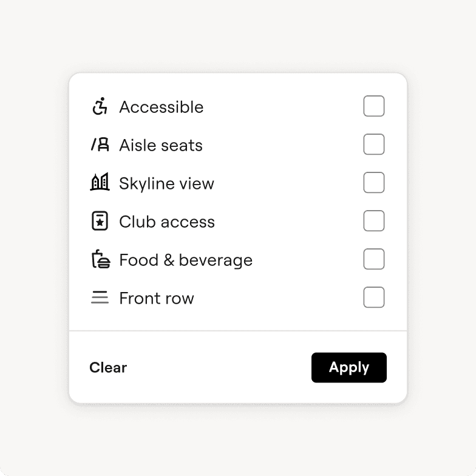Screen dimensions: 476x476
Task: Tick the Skyline view checkbox
Action: coord(374,183)
